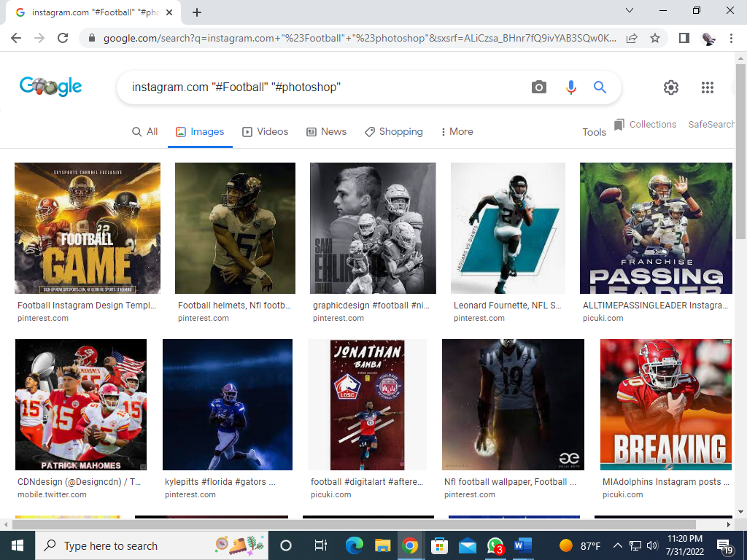747x560 pixels.
Task: Search by image camera icon
Action: (x=539, y=87)
